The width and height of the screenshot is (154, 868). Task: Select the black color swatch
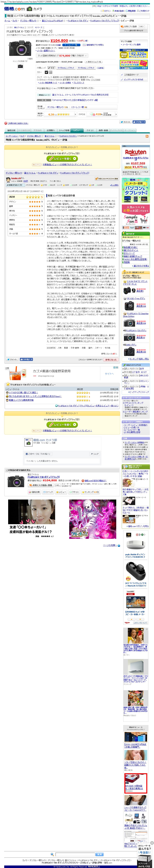tap(47, 72)
